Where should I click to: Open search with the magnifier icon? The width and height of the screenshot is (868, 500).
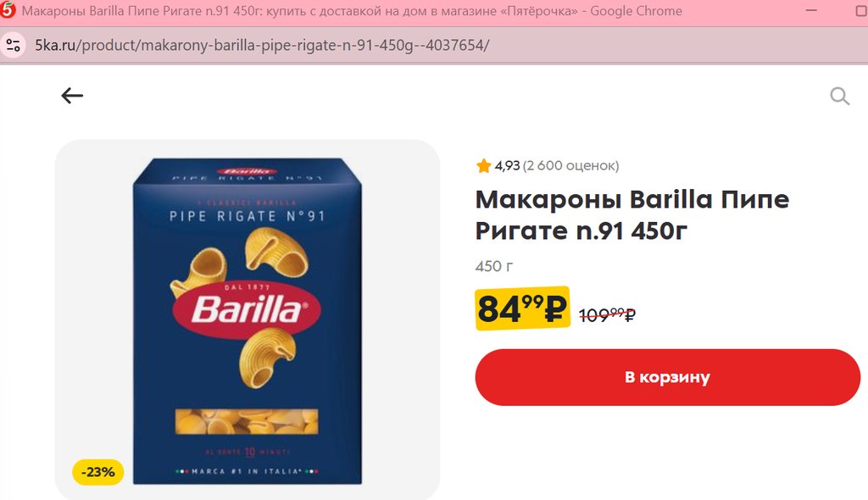(x=840, y=97)
